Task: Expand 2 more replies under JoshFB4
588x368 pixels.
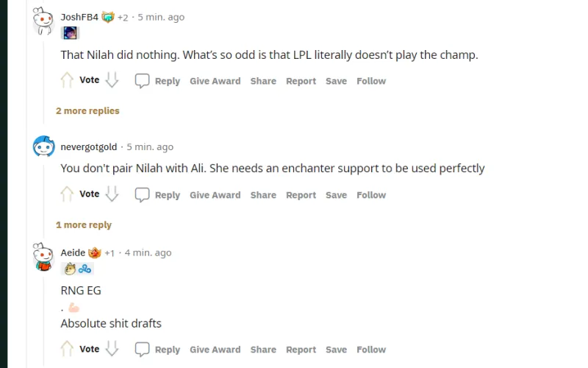Action: pos(87,111)
